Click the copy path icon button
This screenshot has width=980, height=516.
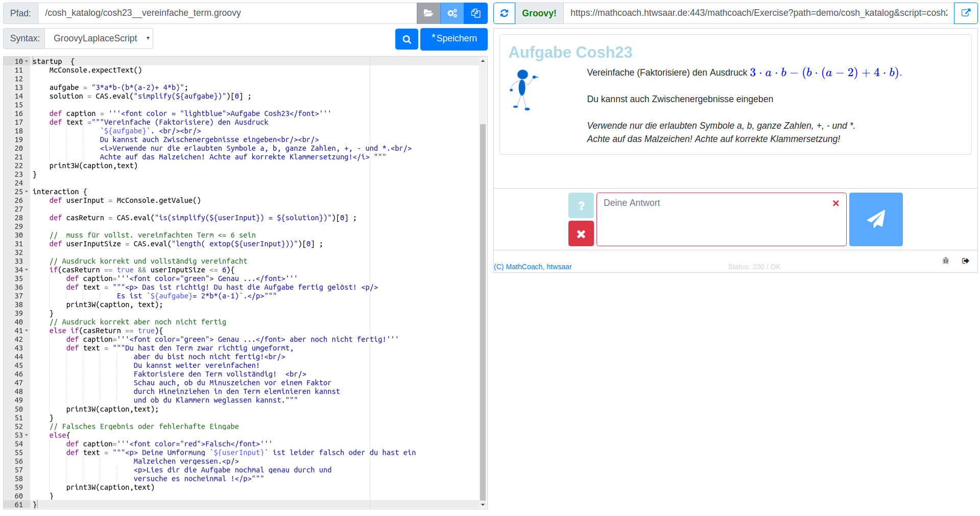(475, 13)
